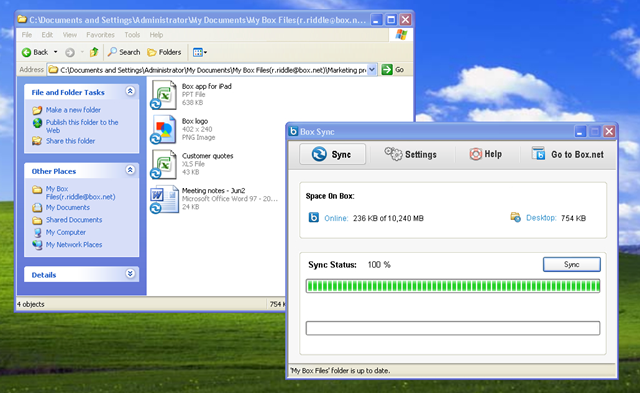Expand the Address bar dropdown

click(372, 70)
